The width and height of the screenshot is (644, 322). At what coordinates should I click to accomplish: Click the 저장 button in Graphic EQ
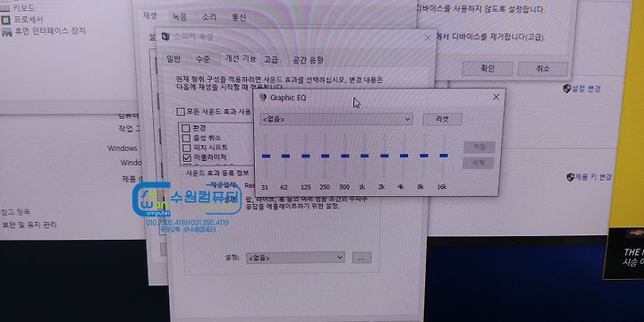pos(479,147)
